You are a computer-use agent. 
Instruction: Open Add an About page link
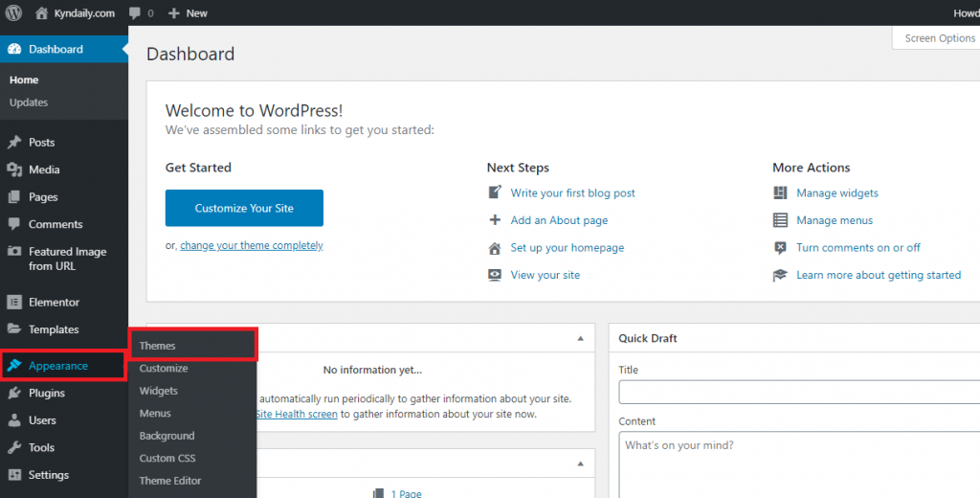[x=559, y=221]
